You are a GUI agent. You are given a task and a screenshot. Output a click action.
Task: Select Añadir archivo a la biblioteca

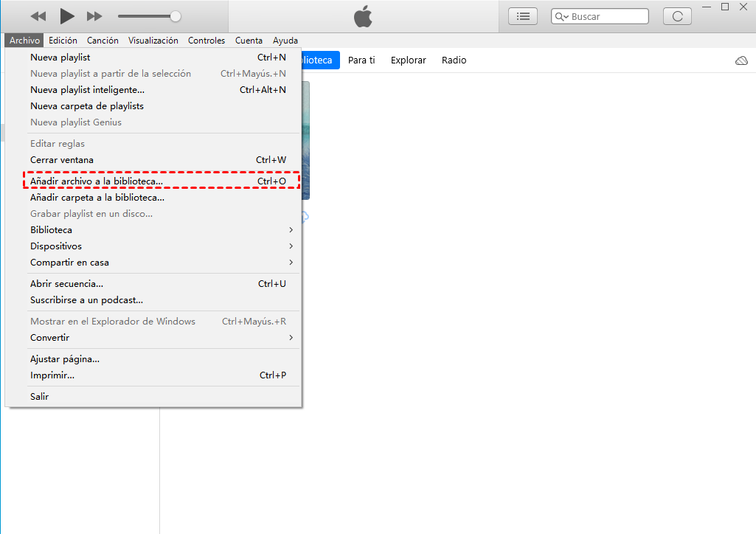coord(97,181)
